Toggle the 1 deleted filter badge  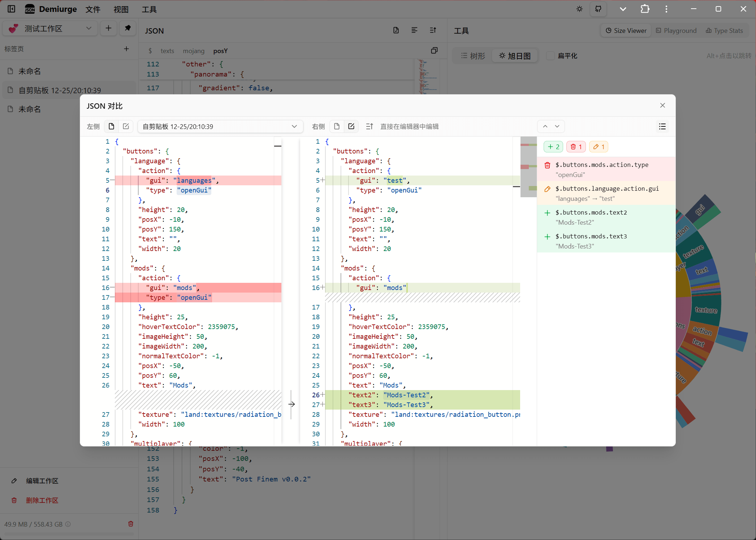(576, 147)
